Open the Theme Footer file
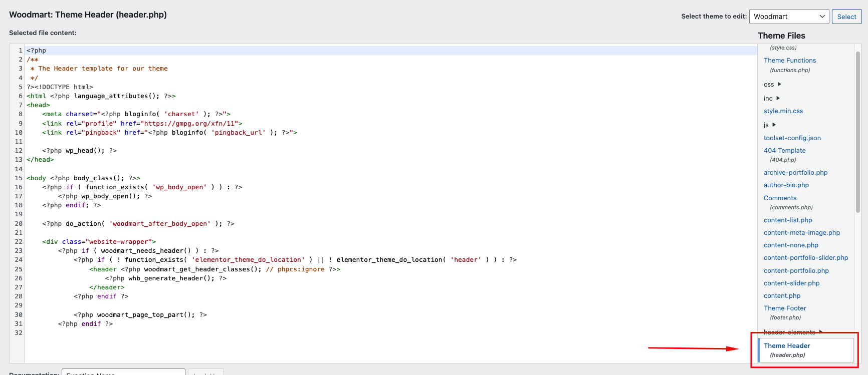 (x=785, y=308)
